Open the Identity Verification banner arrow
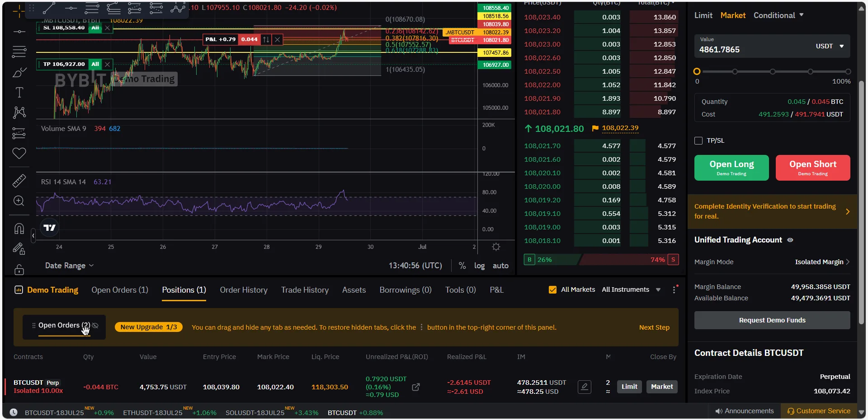Screen dimensions: 868x420 click(x=848, y=211)
